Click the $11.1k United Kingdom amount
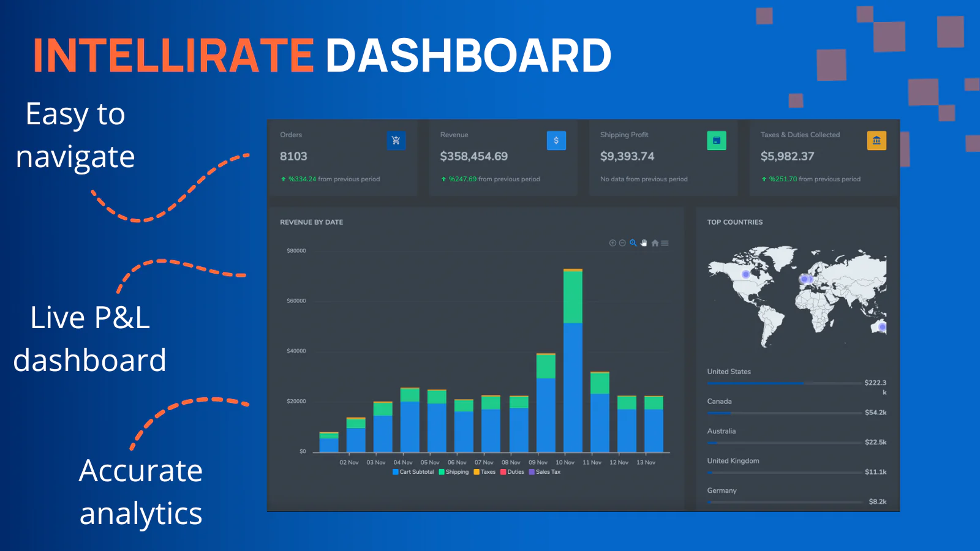Screen dimensions: 980x551 coord(876,472)
